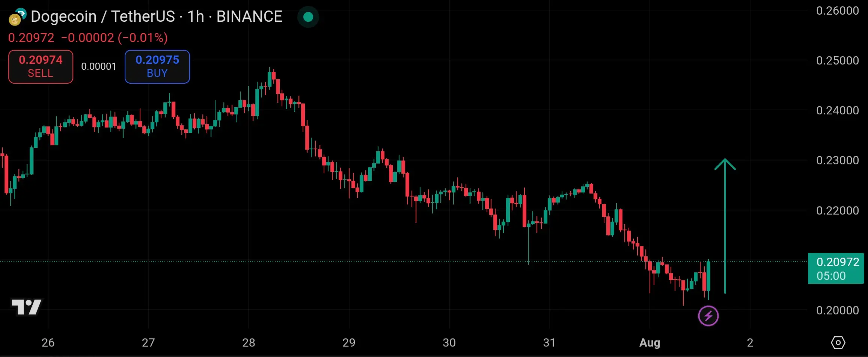Click the Dogecoin coin logo icon
This screenshot has width=868, height=357.
pos(15,19)
